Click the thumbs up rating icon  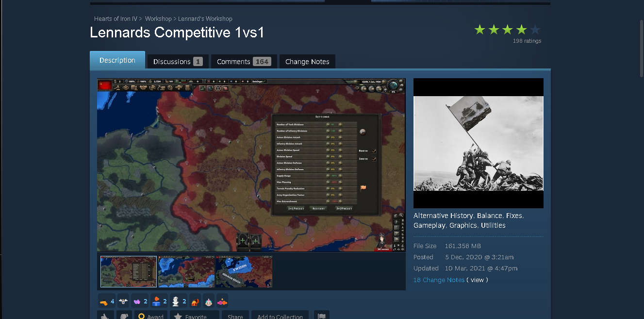(105, 316)
